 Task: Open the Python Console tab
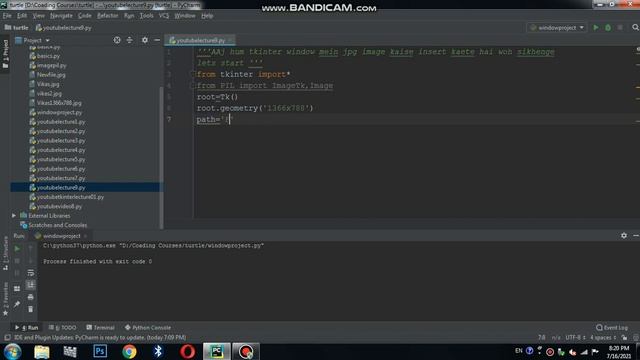click(x=148, y=327)
